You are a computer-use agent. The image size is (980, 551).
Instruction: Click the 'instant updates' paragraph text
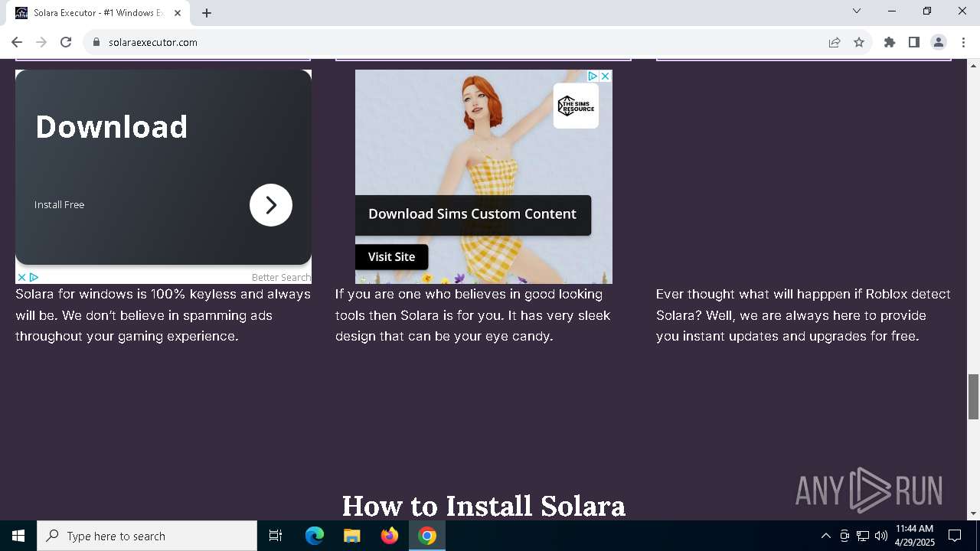(803, 315)
